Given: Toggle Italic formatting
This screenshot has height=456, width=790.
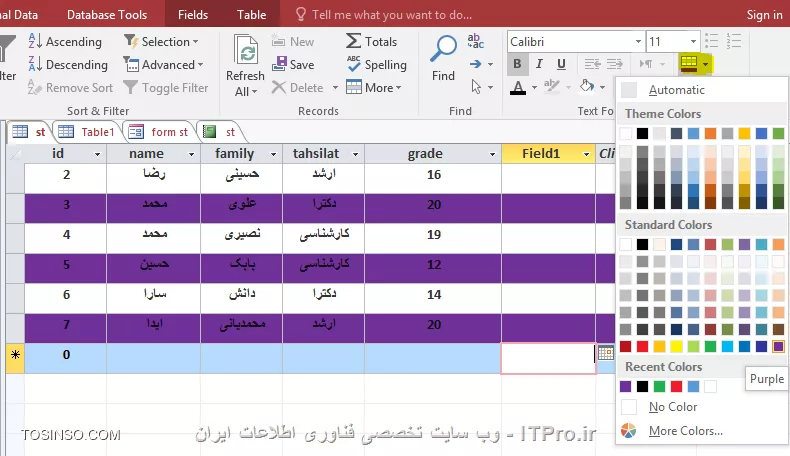Looking at the screenshot, I should point(539,64).
